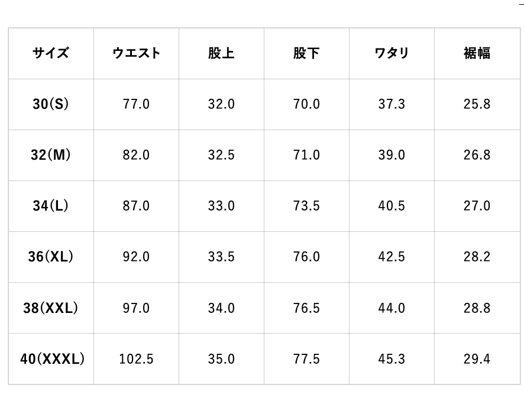524x420 pixels.
Task: Select the ウエスト header cell
Action: 136,53
